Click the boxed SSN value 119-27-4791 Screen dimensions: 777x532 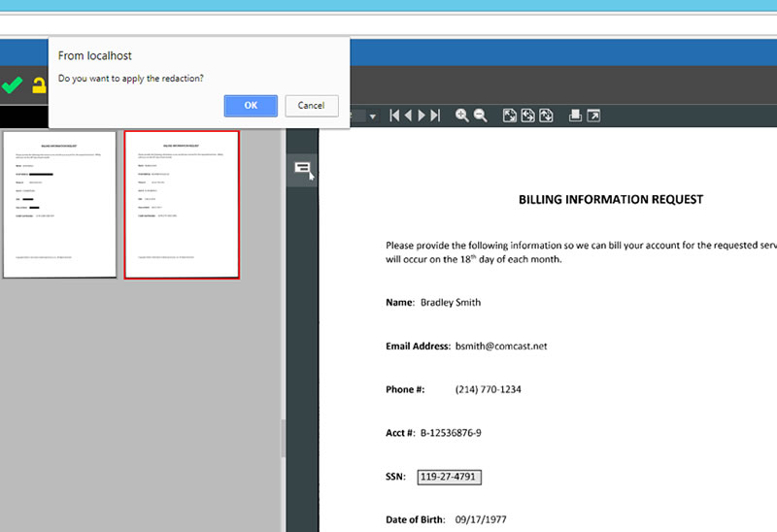[450, 477]
